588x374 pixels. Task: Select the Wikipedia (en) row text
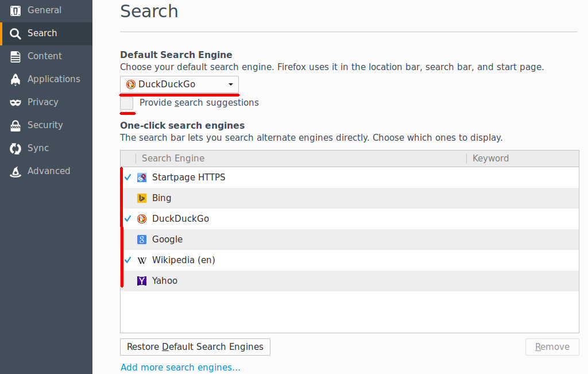coord(184,260)
